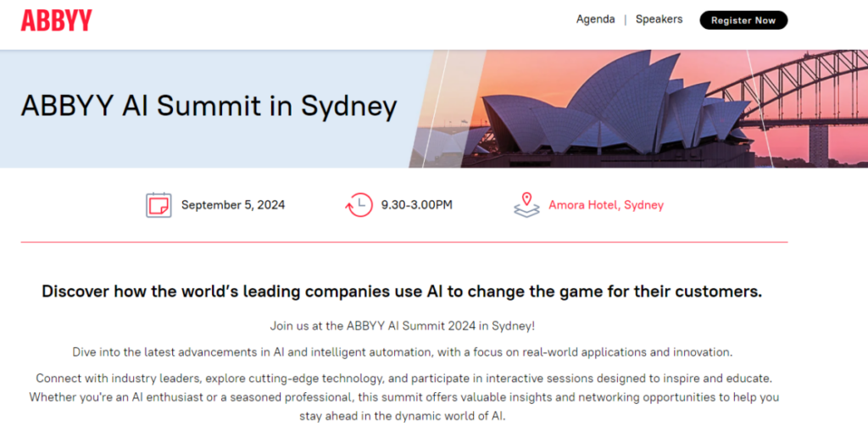
Task: Click the separator bar between Agenda and Speakers
Action: [626, 19]
